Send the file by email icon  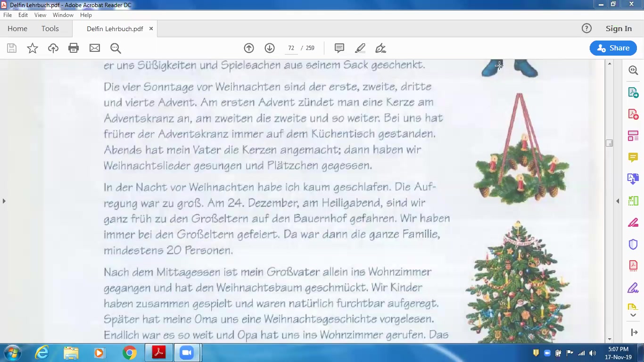click(95, 48)
